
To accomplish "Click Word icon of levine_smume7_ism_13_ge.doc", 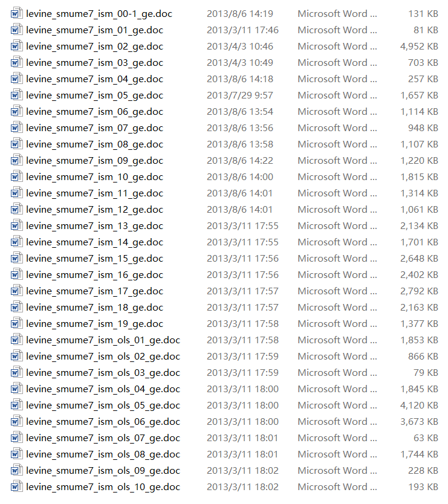I will 17,225.
